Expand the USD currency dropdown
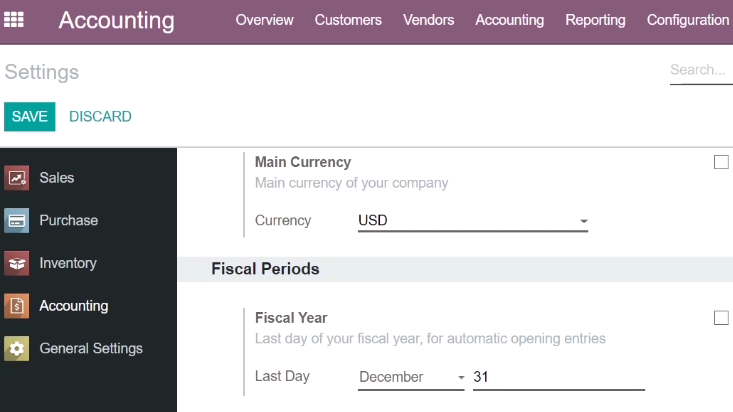The width and height of the screenshot is (733, 412). pos(473,220)
